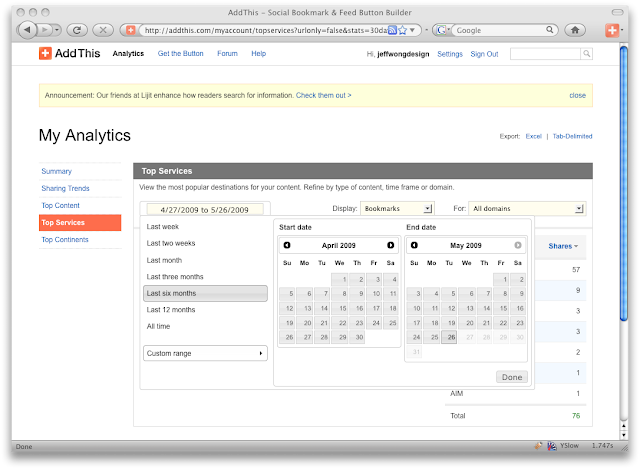Expand the Custom range option

(205, 353)
